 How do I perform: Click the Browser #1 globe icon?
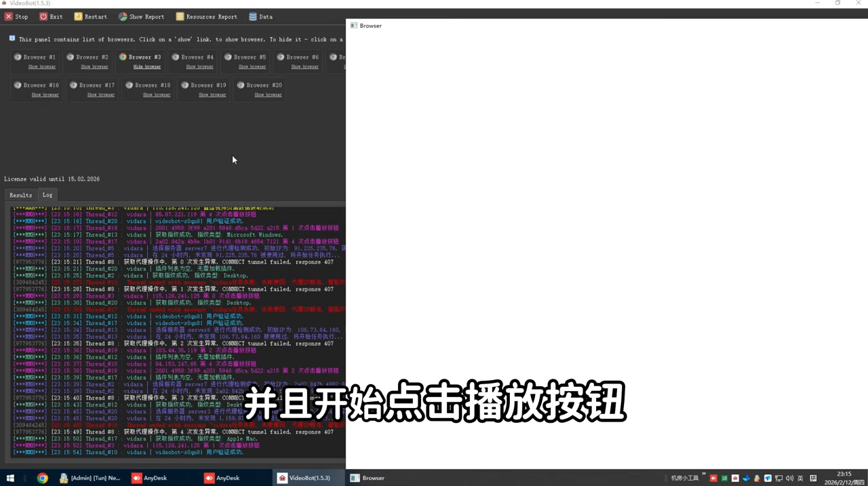click(x=18, y=57)
